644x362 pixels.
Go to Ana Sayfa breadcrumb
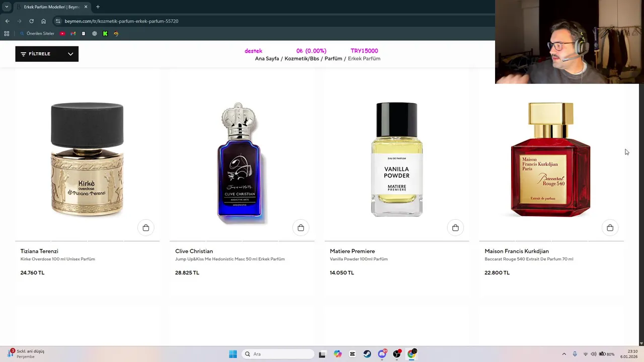[x=267, y=59]
